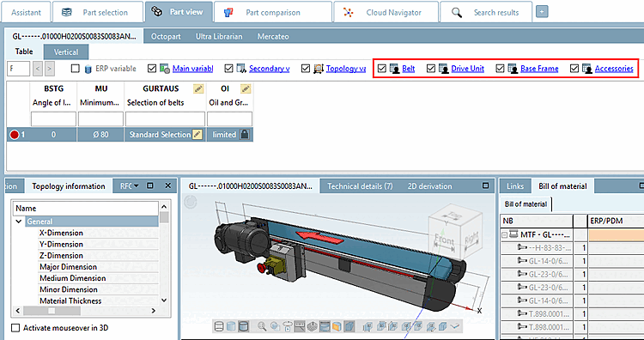The width and height of the screenshot is (644, 340).
Task: Uncheck the Accessories checkbox
Action: point(574,69)
